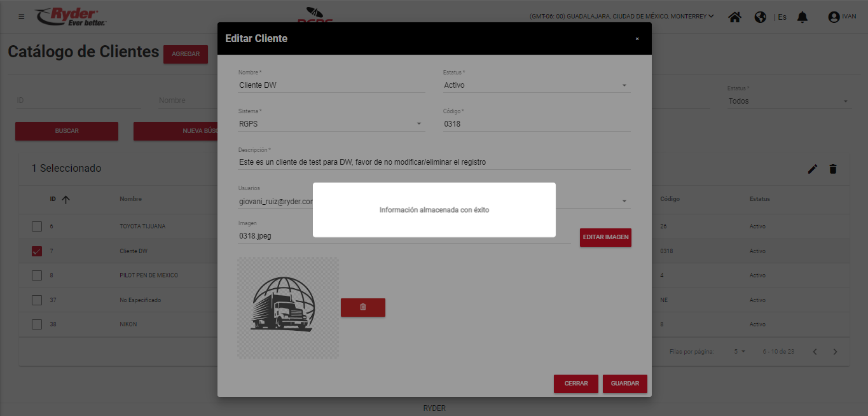Click the globe language icon
The width and height of the screenshot is (868, 416).
click(760, 17)
